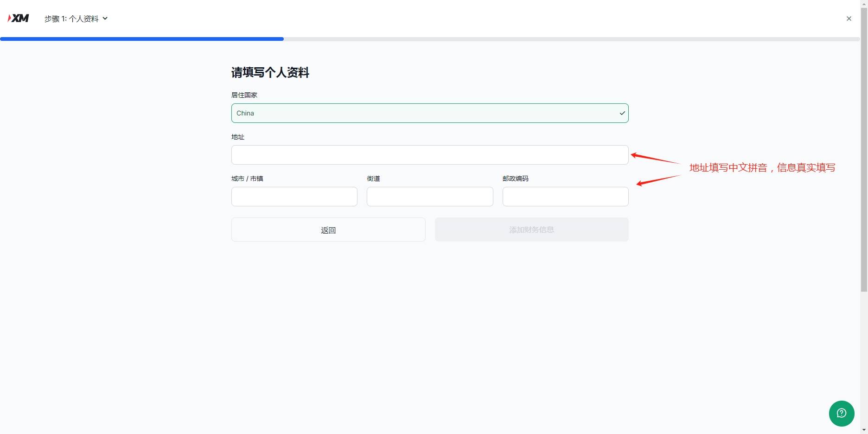
Task: Click inside the 地址 address field
Action: click(x=430, y=154)
